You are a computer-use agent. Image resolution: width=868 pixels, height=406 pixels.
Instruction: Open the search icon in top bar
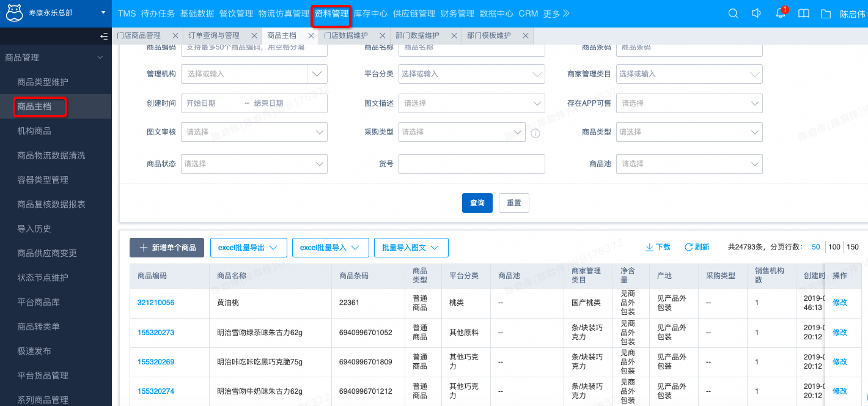(x=733, y=13)
